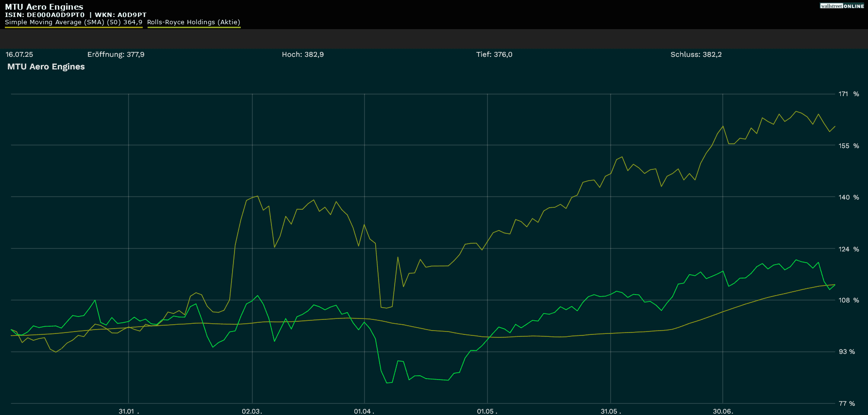Click the Simple Moving Average (SMA) legend label
This screenshot has width=868, height=415.
point(74,22)
